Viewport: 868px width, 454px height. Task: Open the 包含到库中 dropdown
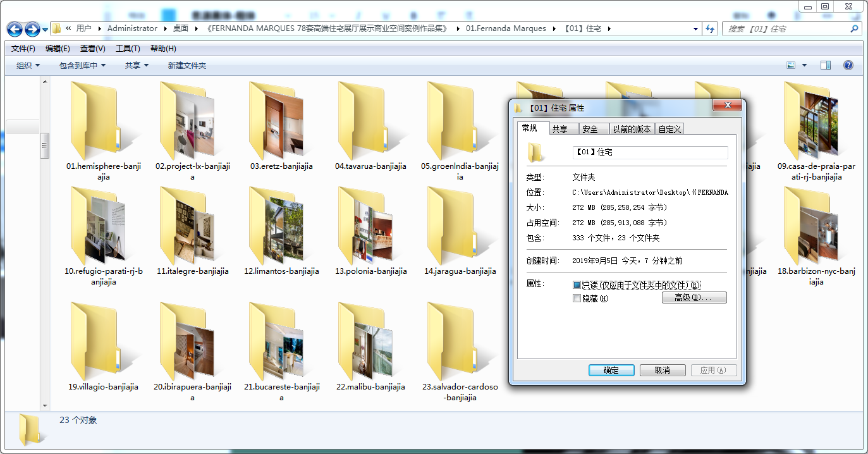click(x=82, y=65)
